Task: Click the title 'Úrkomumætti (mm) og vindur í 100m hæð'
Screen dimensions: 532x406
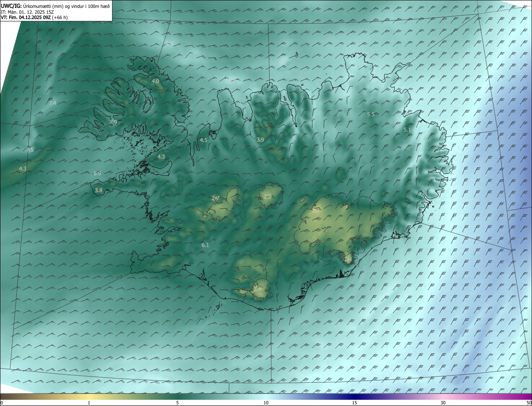Action: (66, 6)
